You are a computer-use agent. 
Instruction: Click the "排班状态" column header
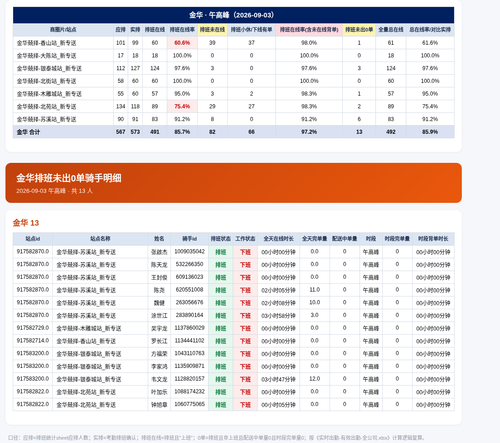tap(220, 239)
